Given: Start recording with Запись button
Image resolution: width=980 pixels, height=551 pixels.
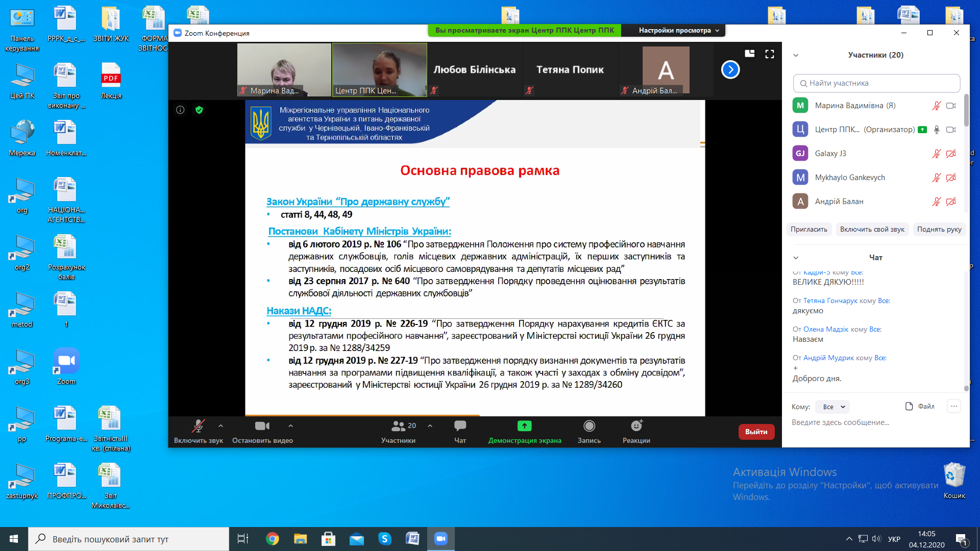Looking at the screenshot, I should pos(589,432).
